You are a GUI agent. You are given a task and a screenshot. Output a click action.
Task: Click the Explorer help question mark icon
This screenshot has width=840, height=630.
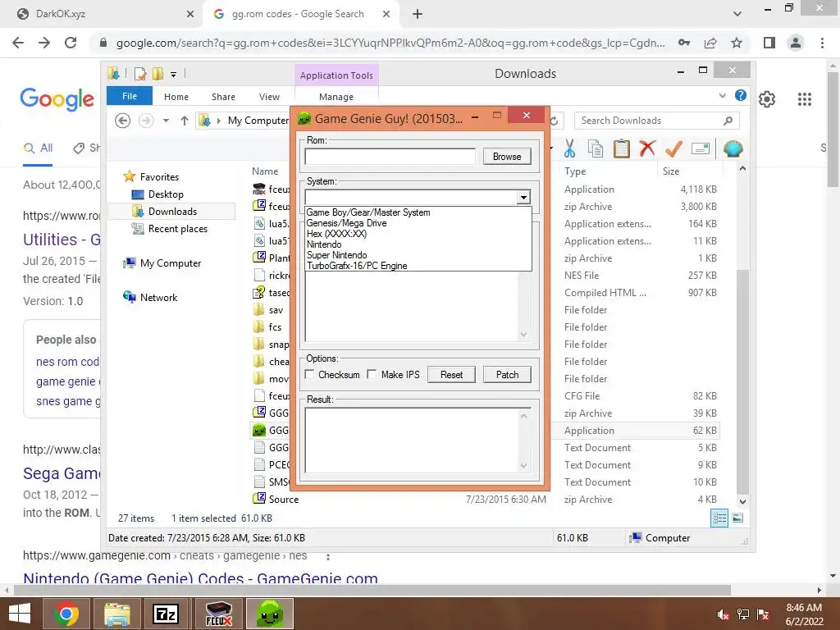[741, 95]
